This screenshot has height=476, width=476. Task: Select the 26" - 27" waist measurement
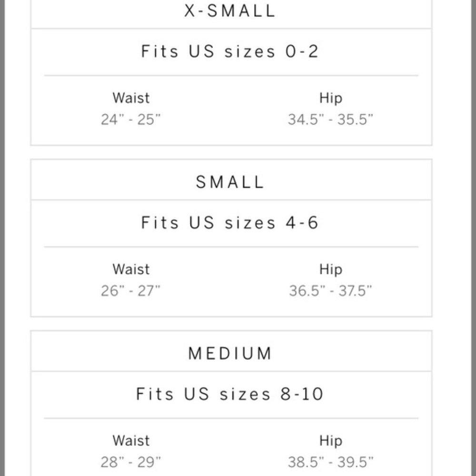[x=131, y=291]
